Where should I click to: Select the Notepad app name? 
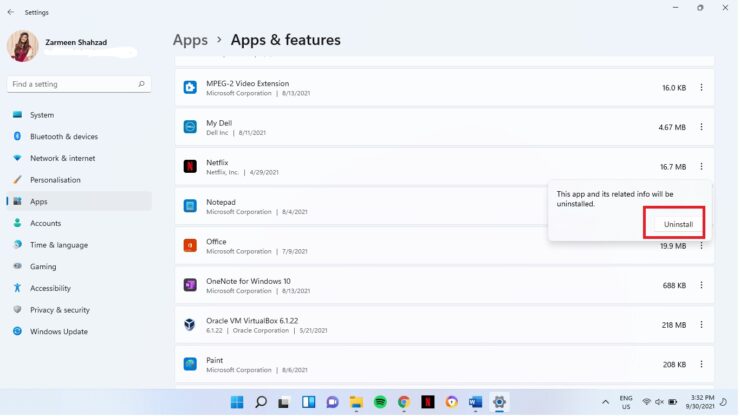click(221, 202)
